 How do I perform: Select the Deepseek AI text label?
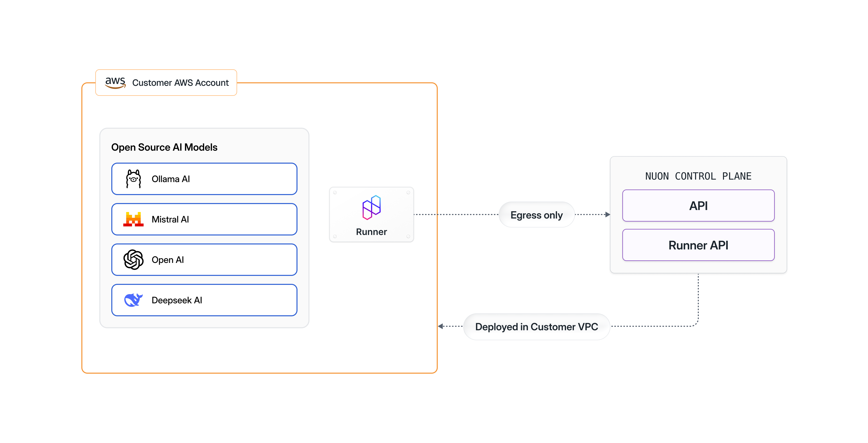click(x=176, y=300)
